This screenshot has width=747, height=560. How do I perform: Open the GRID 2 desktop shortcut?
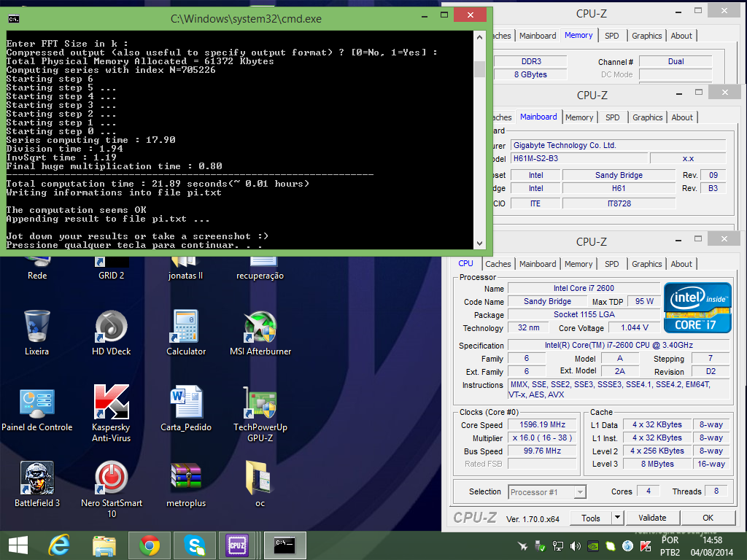tap(111, 268)
